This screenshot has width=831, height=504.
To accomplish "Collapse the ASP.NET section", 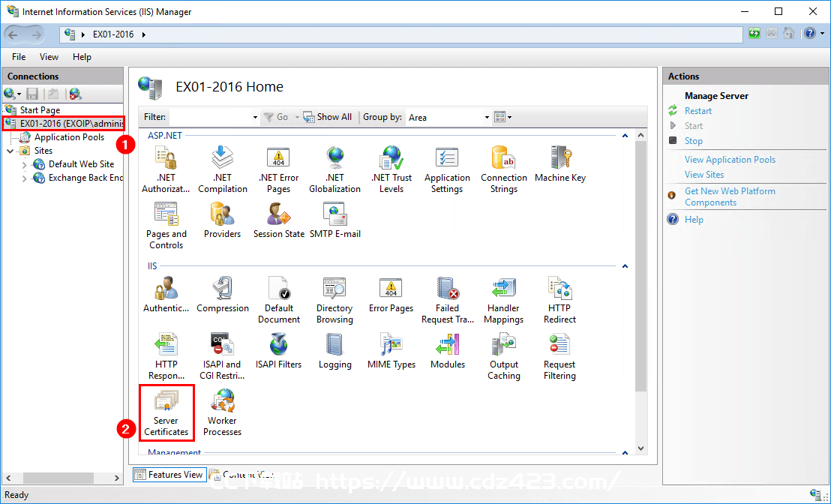I will tap(625, 136).
